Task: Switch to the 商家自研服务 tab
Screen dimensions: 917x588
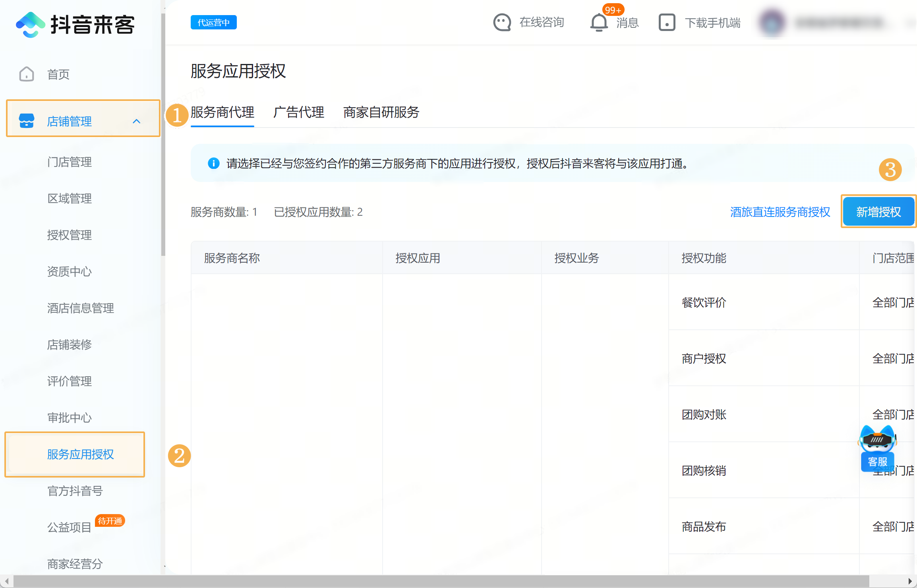Action: click(381, 113)
